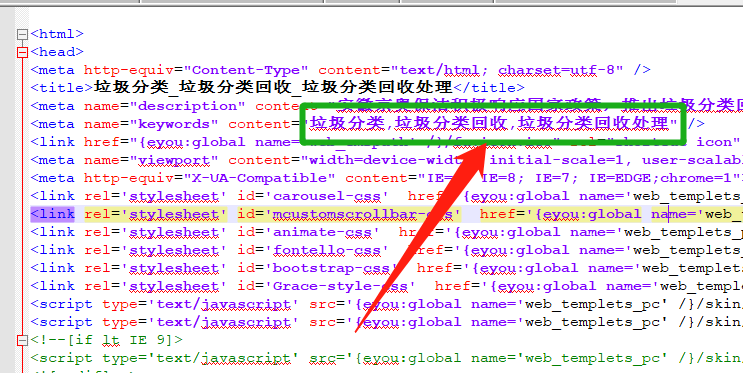Click the 'fontello-css' id value
The width and height of the screenshot is (743, 373).
326,250
